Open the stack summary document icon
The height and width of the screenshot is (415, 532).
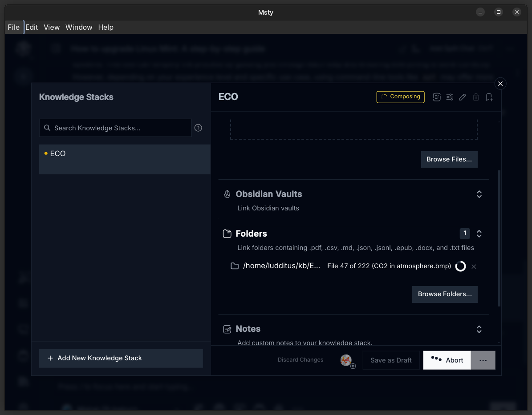(437, 97)
